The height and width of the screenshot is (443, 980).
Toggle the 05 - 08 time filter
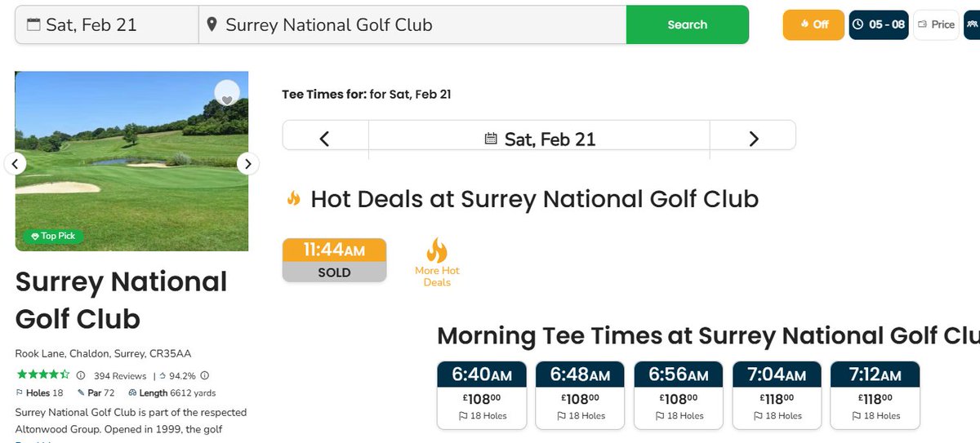[879, 24]
